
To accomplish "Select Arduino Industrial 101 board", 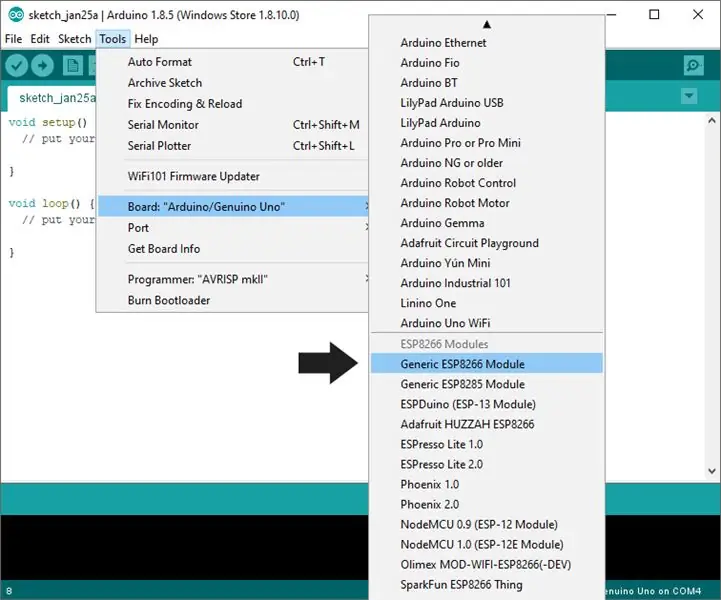I will [486, 283].
